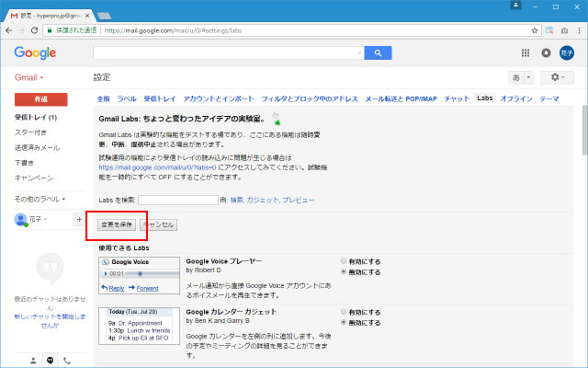Click the camera extension icon
The width and height of the screenshot is (588, 368).
[x=564, y=30]
